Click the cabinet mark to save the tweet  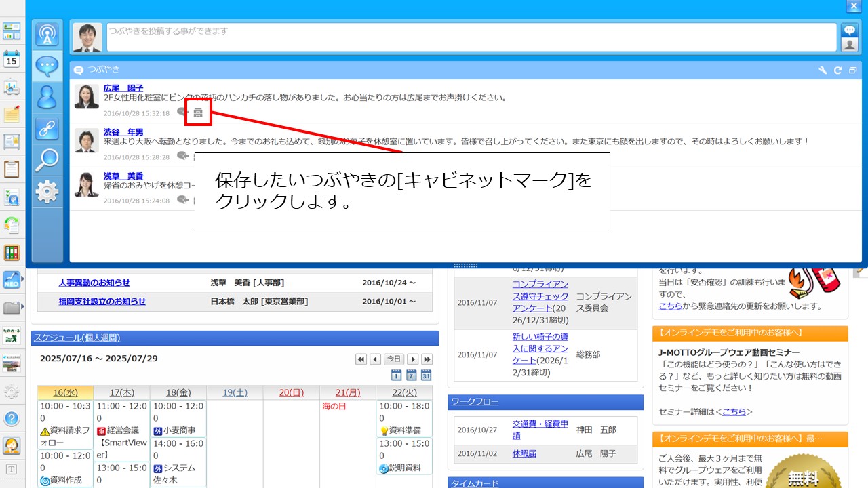point(197,113)
